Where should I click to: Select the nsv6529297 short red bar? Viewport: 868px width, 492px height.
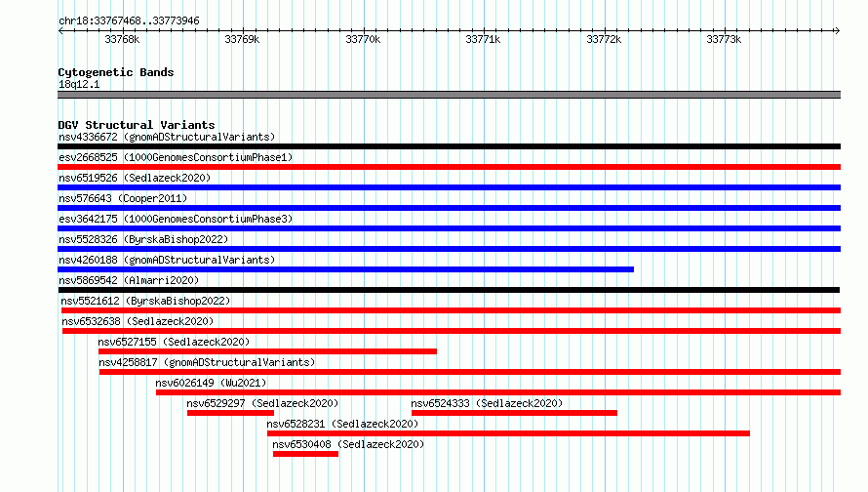tap(230, 413)
